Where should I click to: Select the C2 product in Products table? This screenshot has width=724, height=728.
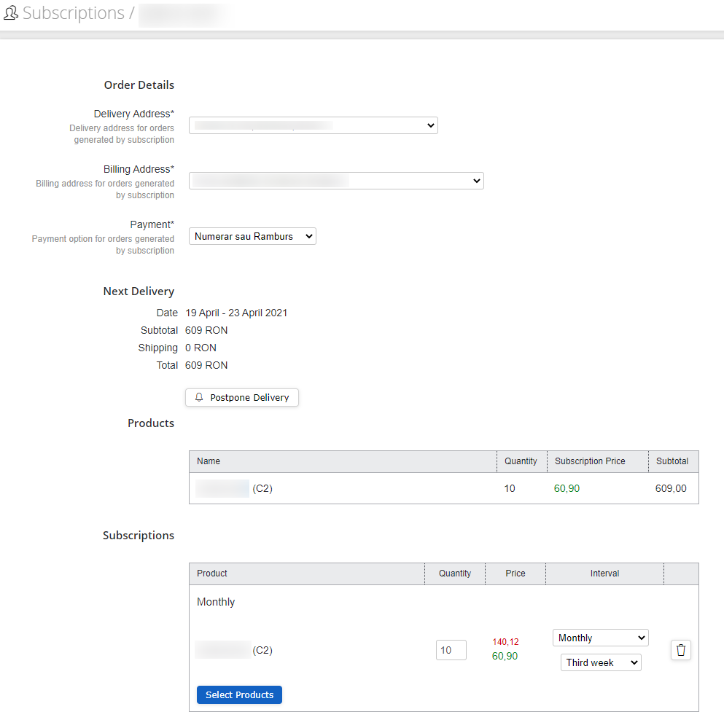235,488
